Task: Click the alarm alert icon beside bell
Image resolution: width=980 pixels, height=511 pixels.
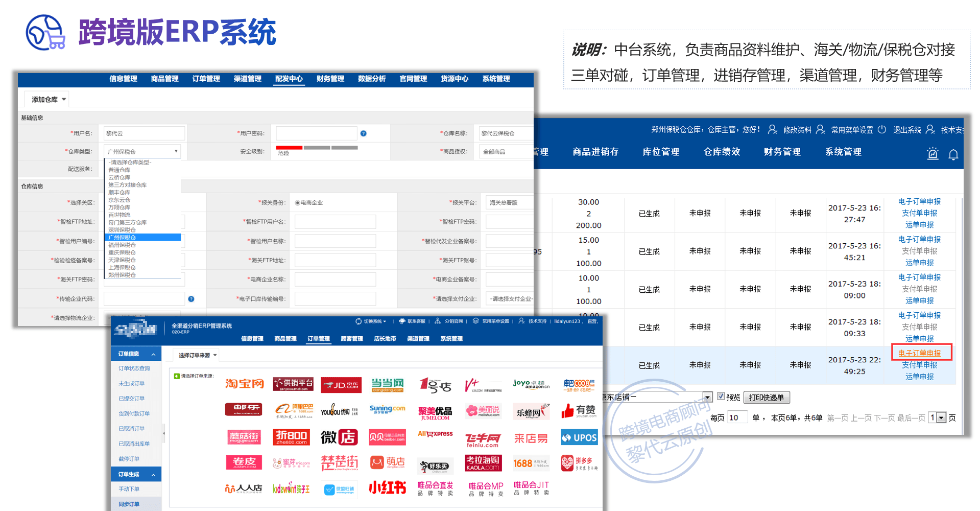Action: [x=933, y=153]
